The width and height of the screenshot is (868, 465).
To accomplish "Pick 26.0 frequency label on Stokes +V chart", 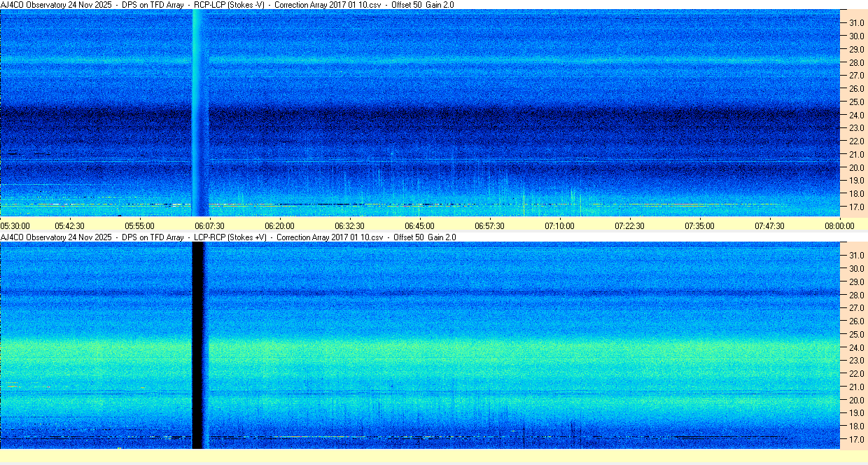I will (x=856, y=321).
